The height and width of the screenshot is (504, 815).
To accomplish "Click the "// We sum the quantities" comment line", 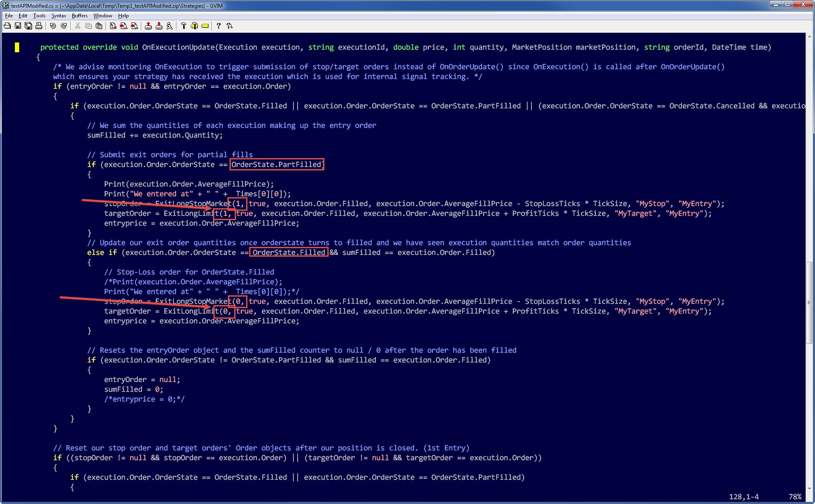I will click(x=232, y=125).
